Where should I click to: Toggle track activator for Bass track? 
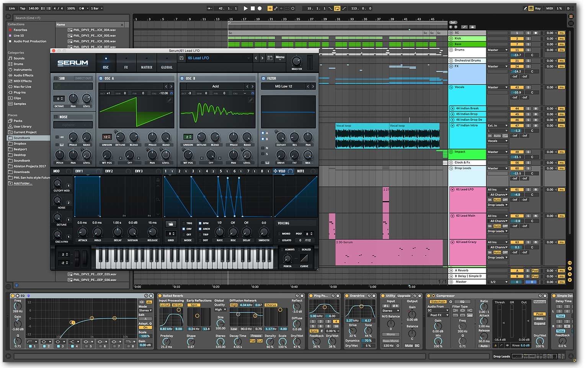pos(517,44)
